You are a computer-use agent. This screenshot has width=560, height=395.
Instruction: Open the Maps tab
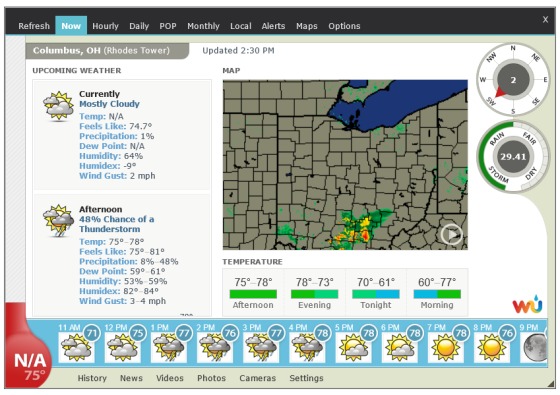coord(307,26)
